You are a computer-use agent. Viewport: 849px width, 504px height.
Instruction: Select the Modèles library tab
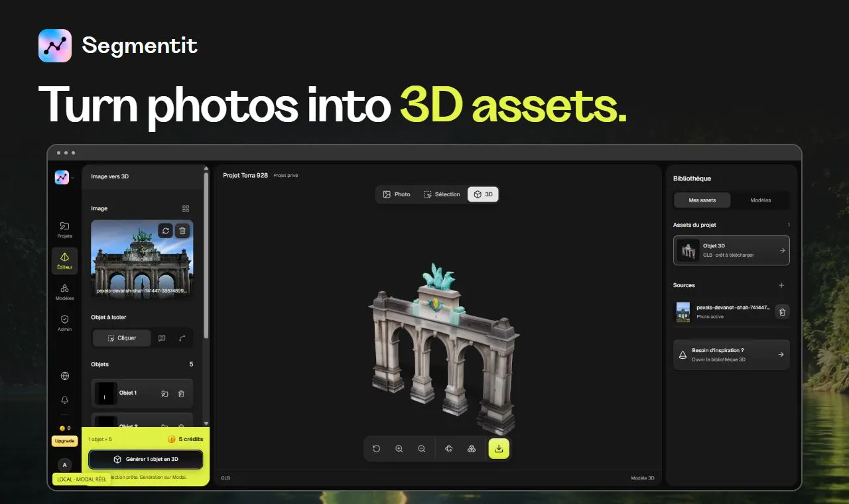[x=761, y=200]
